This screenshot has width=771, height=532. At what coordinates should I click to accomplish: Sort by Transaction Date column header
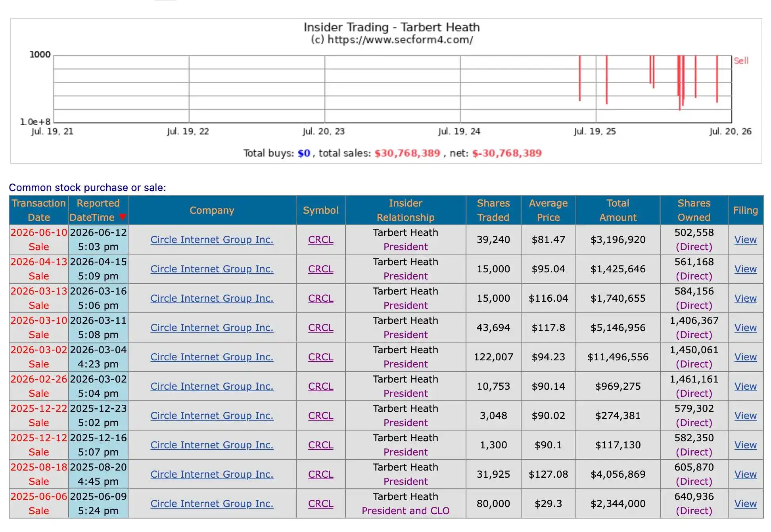[39, 210]
